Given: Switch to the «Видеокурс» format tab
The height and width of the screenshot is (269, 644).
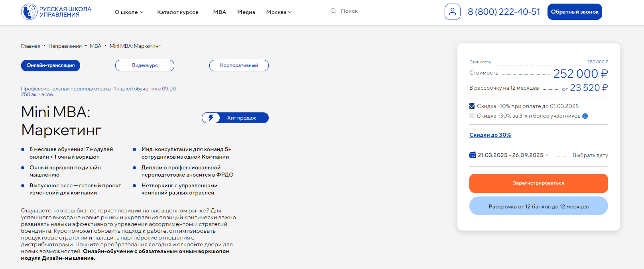Looking at the screenshot, I should (145, 66).
